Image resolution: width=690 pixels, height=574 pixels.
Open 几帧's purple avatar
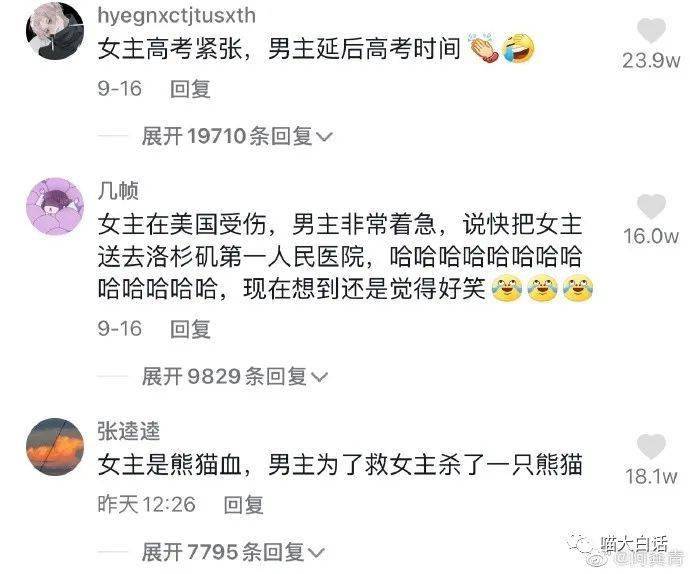click(x=55, y=206)
